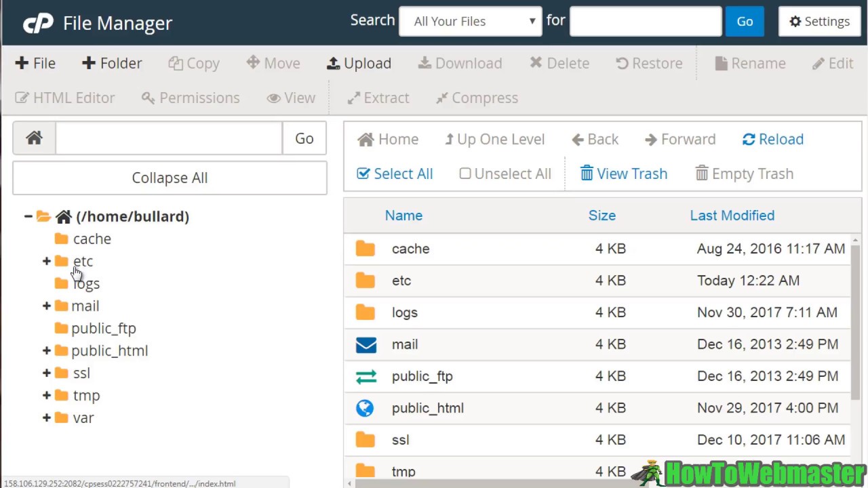Image resolution: width=868 pixels, height=488 pixels.
Task: Click the Forward navigation link
Action: [x=680, y=139]
